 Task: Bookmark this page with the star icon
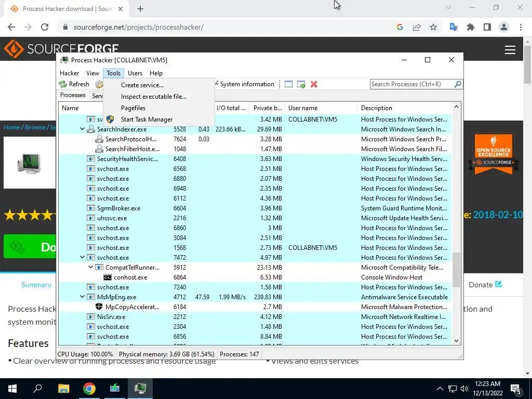(433, 27)
